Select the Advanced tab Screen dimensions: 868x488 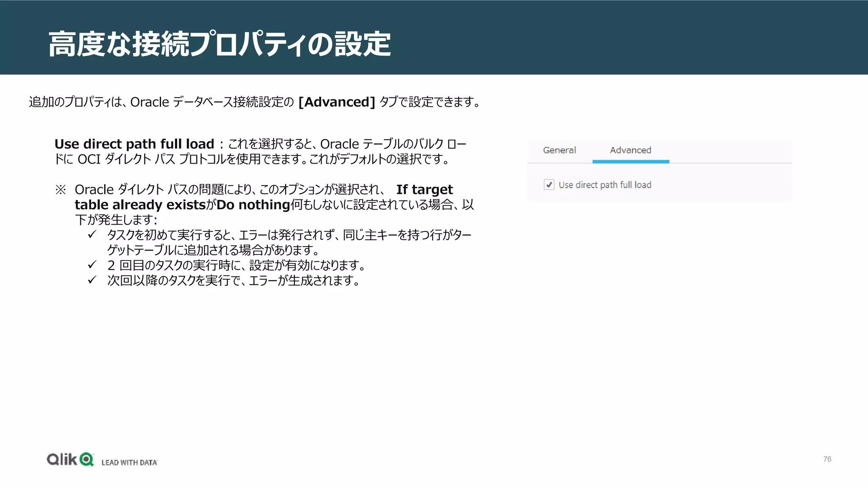pyautogui.click(x=631, y=150)
